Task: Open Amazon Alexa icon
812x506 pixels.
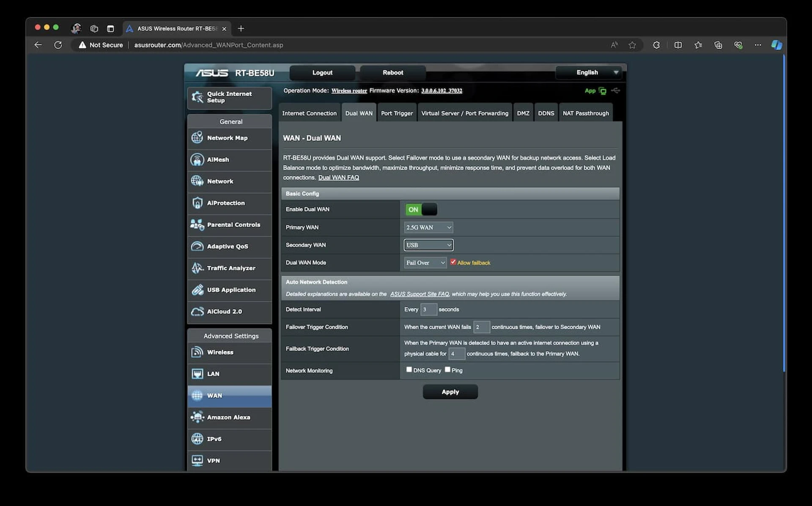Action: click(197, 417)
